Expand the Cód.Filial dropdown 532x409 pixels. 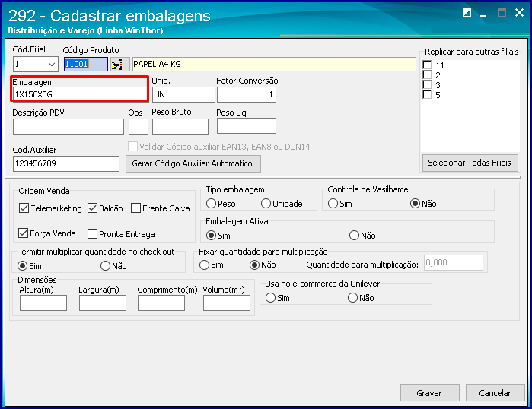[52, 64]
